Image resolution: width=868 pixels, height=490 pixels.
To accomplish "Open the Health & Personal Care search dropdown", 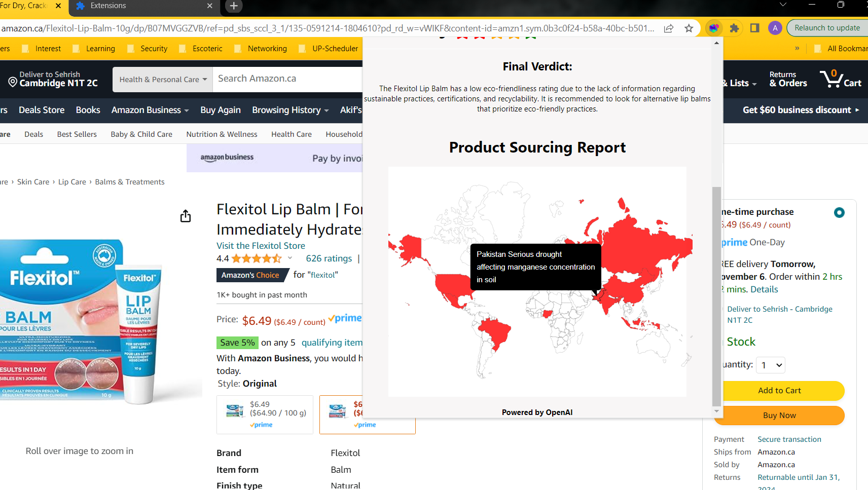I will (x=163, y=80).
